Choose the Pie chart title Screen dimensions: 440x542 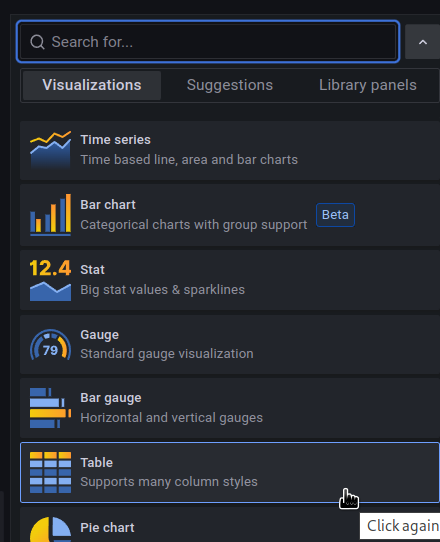[107, 528]
